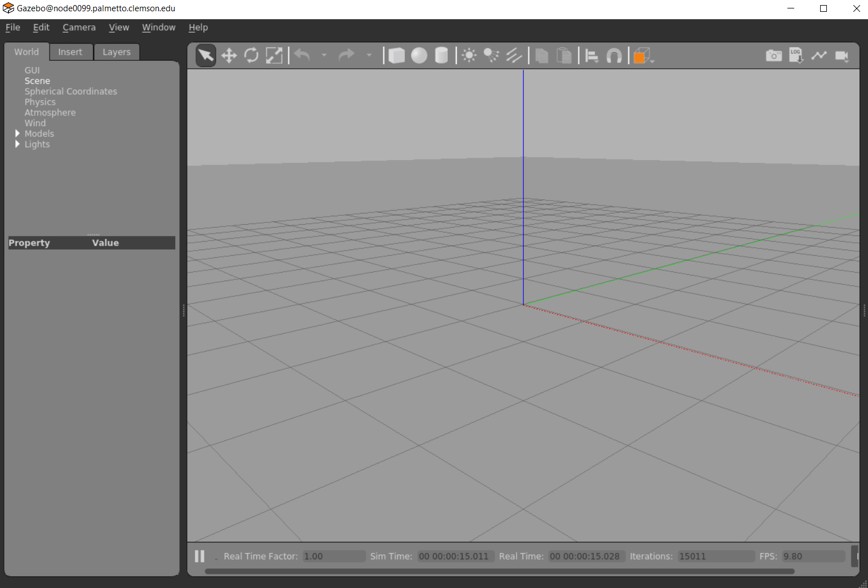Viewport: 868px width, 588px height.
Task: Add a directional light
Action: [x=514, y=55]
